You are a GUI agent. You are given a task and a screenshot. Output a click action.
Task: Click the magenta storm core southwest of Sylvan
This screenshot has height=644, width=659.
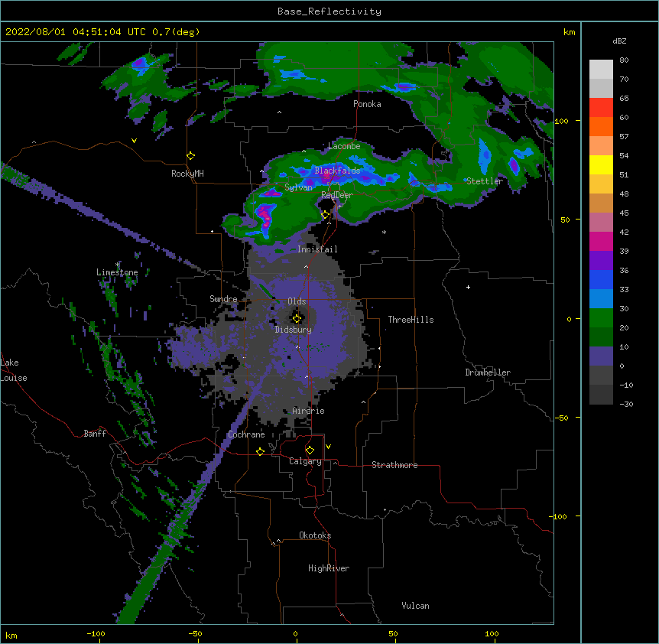pos(265,215)
